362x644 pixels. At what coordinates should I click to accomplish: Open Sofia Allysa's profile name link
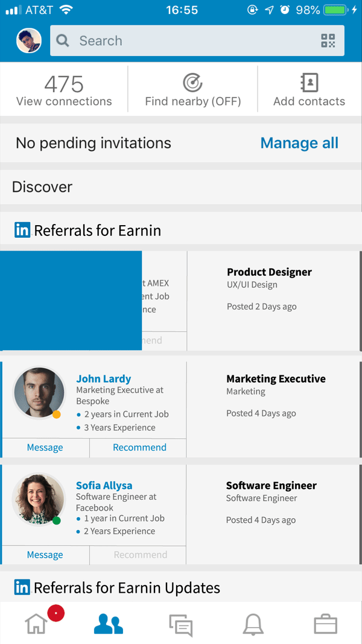tap(104, 485)
